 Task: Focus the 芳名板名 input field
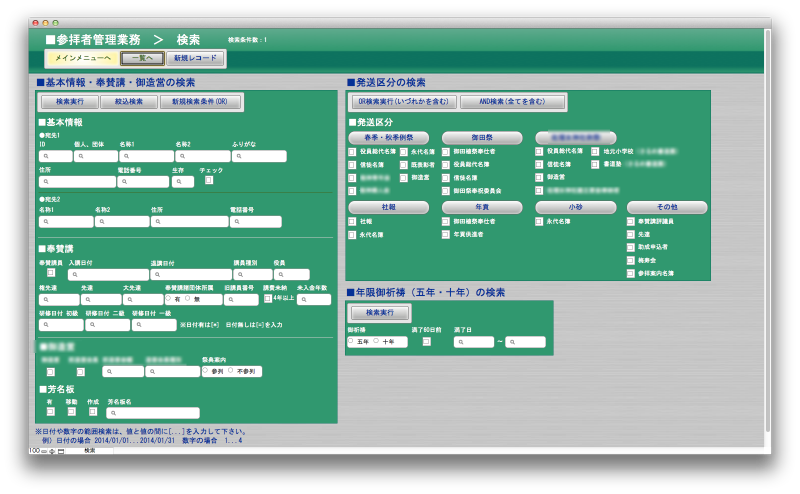point(153,412)
